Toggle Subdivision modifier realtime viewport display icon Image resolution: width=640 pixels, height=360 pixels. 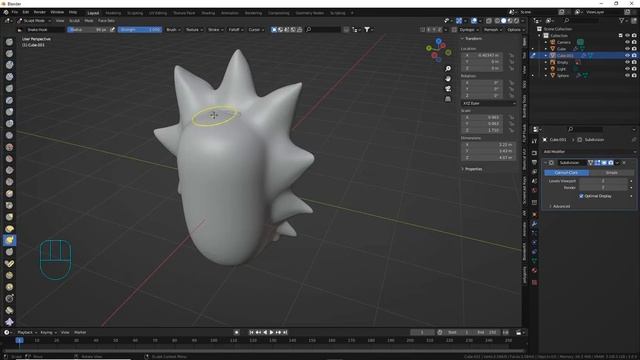pos(604,162)
